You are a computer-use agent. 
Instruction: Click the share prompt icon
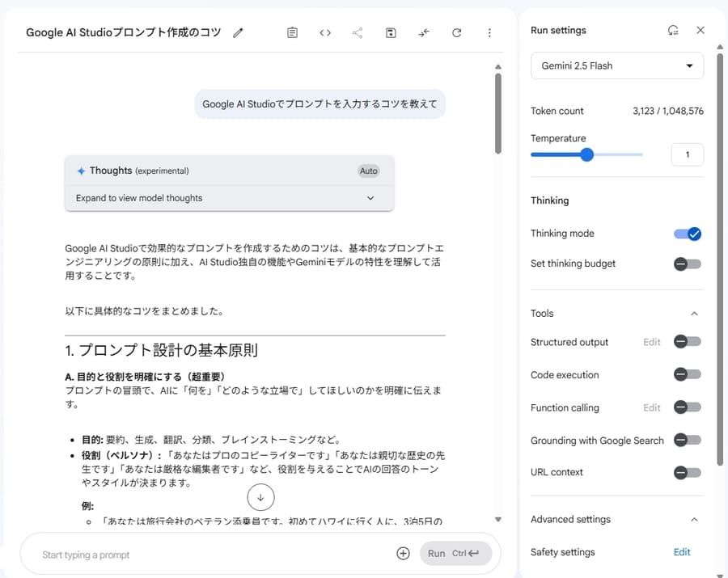coord(358,33)
